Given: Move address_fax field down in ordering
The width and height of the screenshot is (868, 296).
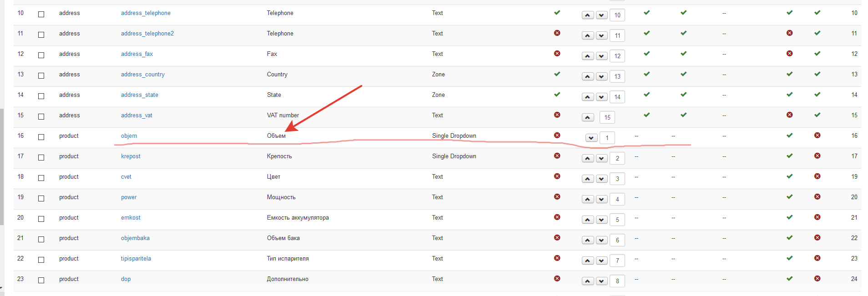Looking at the screenshot, I should click(x=601, y=56).
